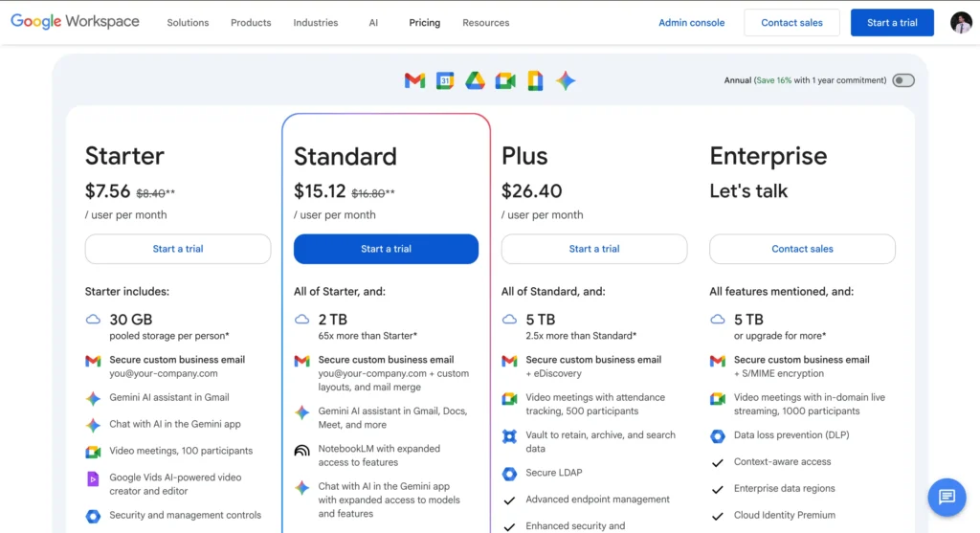
Task: Click the Secure LDAP icon in Plus
Action: pos(509,474)
